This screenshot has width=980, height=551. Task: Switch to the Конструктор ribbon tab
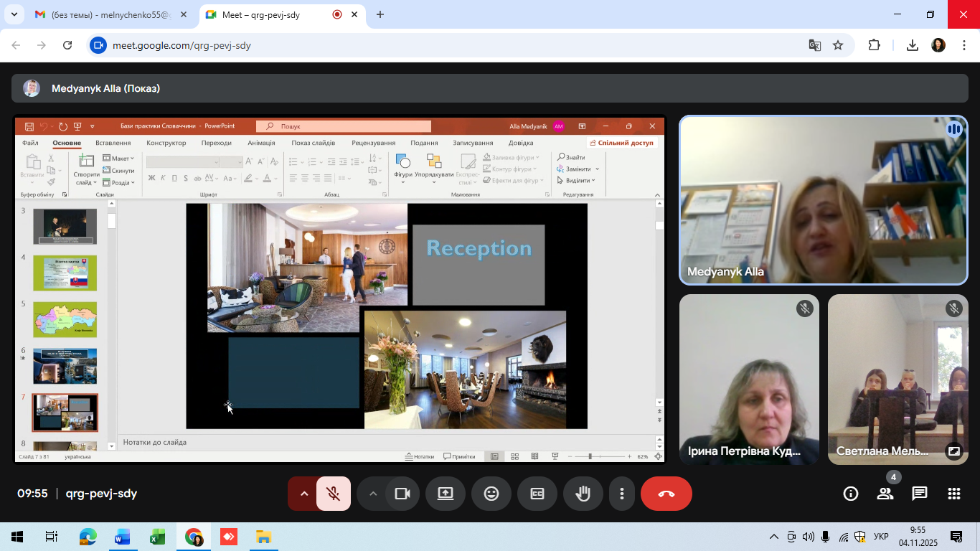166,143
